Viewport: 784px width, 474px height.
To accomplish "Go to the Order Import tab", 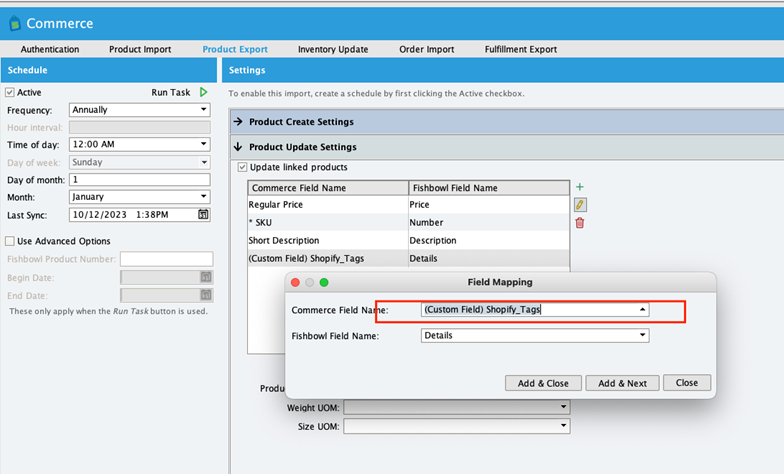I will [x=426, y=49].
